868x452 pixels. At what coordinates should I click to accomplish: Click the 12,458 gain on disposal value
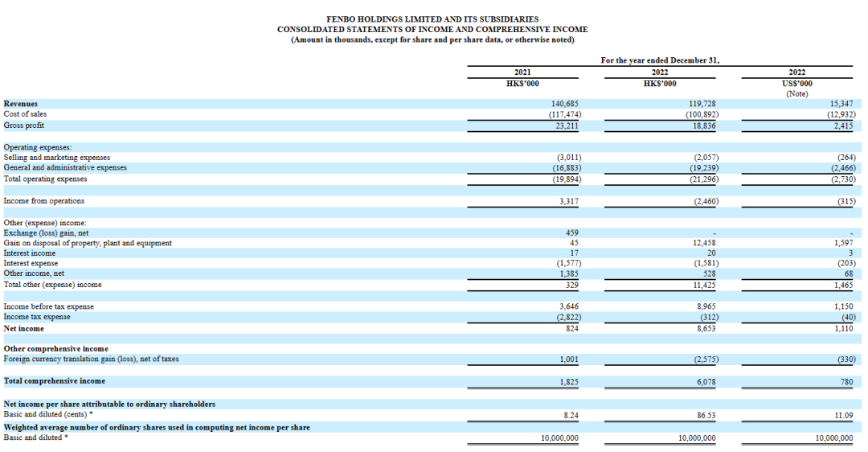(x=704, y=243)
